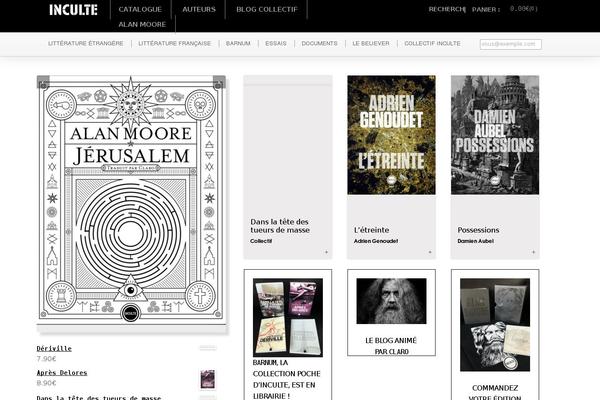This screenshot has width=600, height=400.
Task: Select Littérature étrangère category
Action: [86, 44]
